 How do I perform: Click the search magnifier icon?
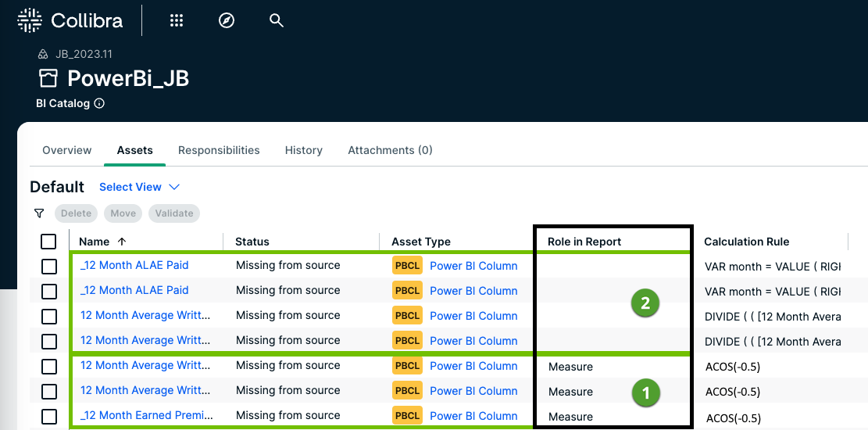276,21
